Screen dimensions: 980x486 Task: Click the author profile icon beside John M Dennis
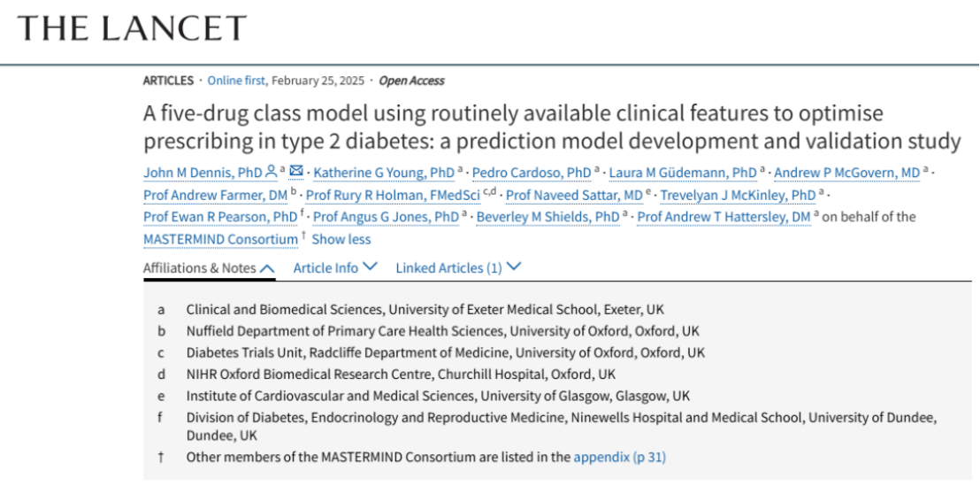(271, 170)
